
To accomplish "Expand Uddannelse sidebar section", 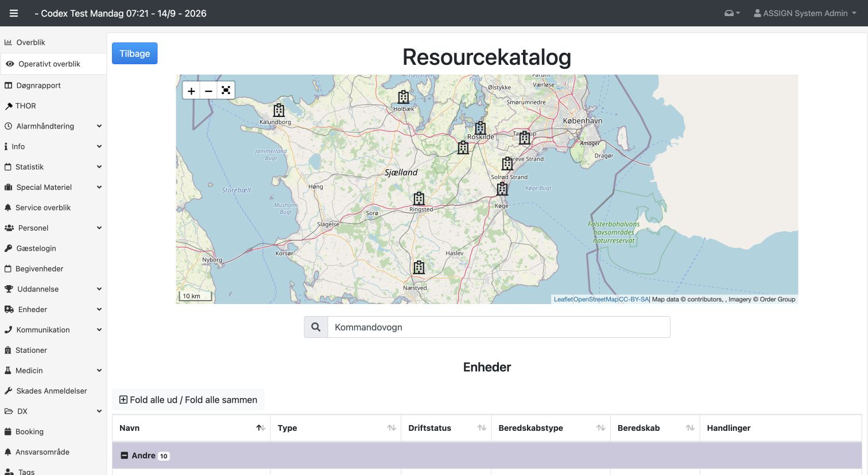I will point(53,289).
